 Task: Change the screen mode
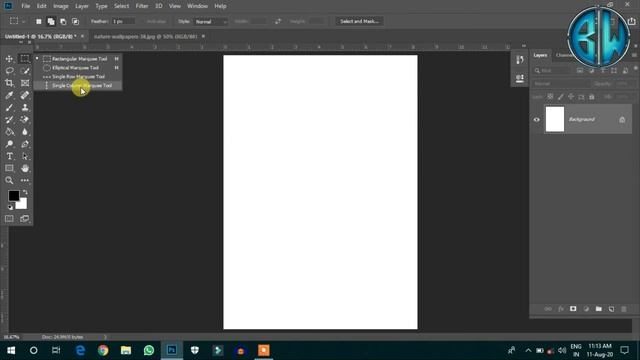[25, 219]
